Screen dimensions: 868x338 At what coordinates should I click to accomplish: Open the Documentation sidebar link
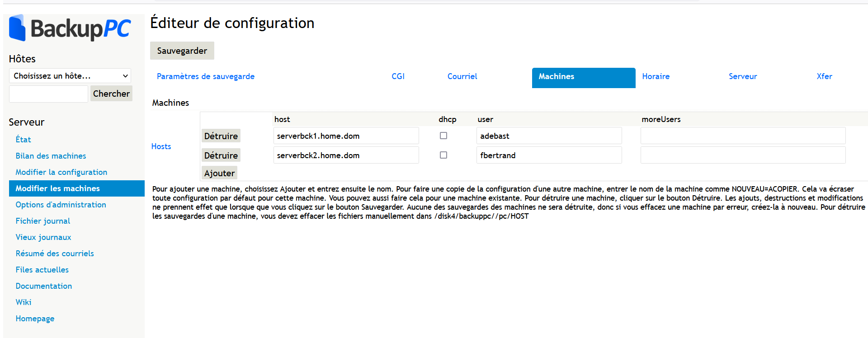tap(44, 286)
